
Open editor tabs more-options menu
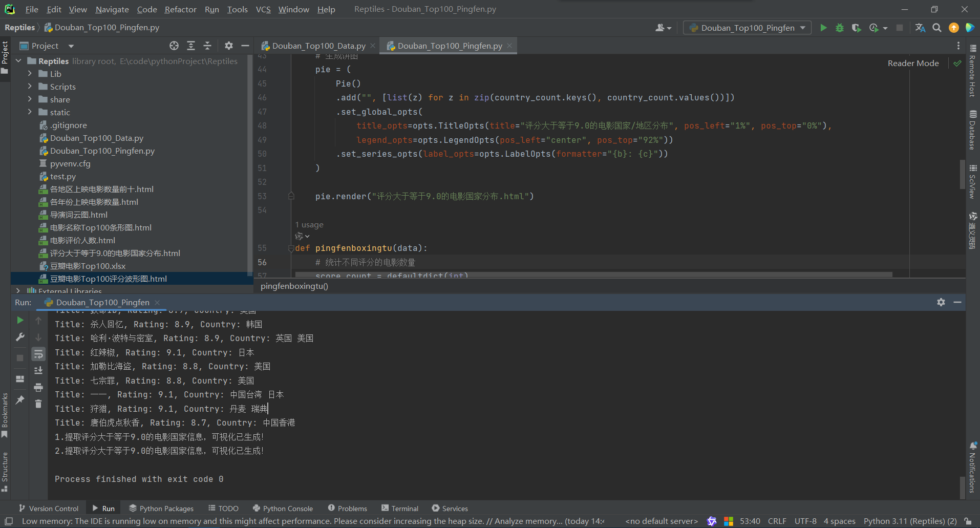pos(958,46)
